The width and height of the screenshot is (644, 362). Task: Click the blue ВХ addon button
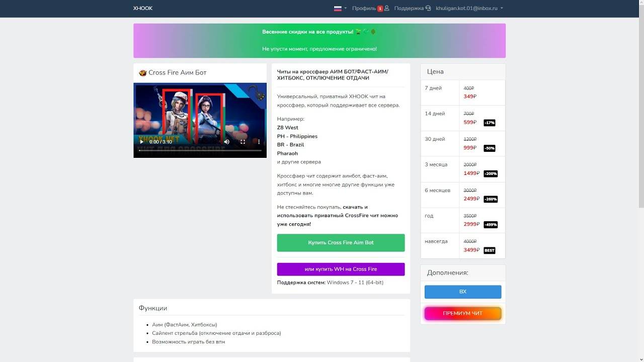pyautogui.click(x=463, y=292)
